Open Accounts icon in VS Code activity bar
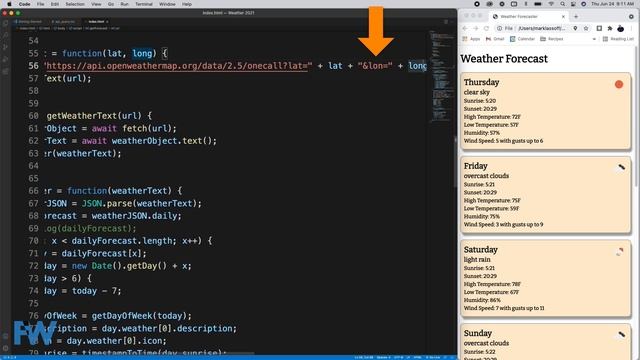640x360 pixels. click(x=5, y=336)
